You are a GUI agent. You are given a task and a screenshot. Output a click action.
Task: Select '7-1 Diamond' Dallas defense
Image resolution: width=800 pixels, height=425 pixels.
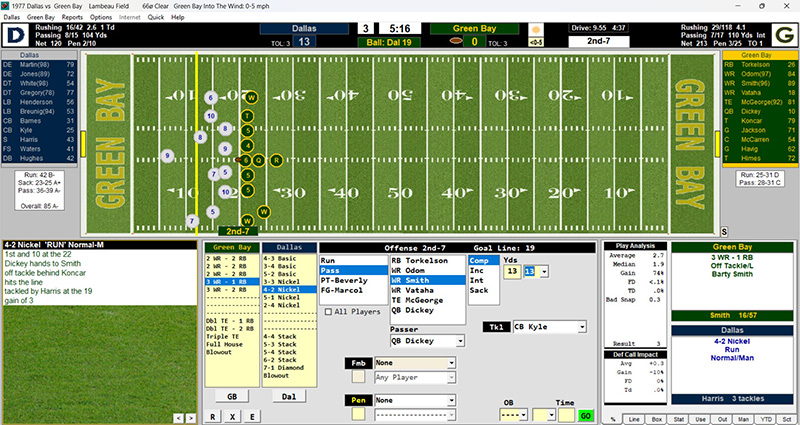pos(289,367)
